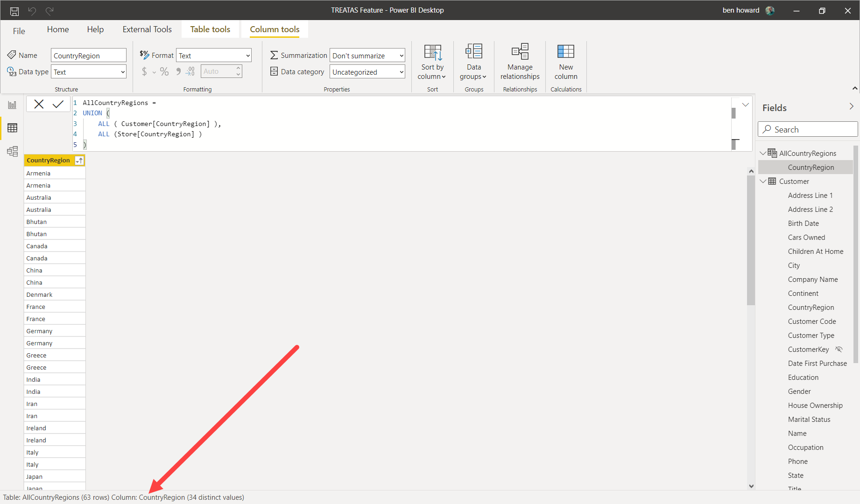Open Sort by column button
This screenshot has width=860, height=504.
(x=432, y=62)
